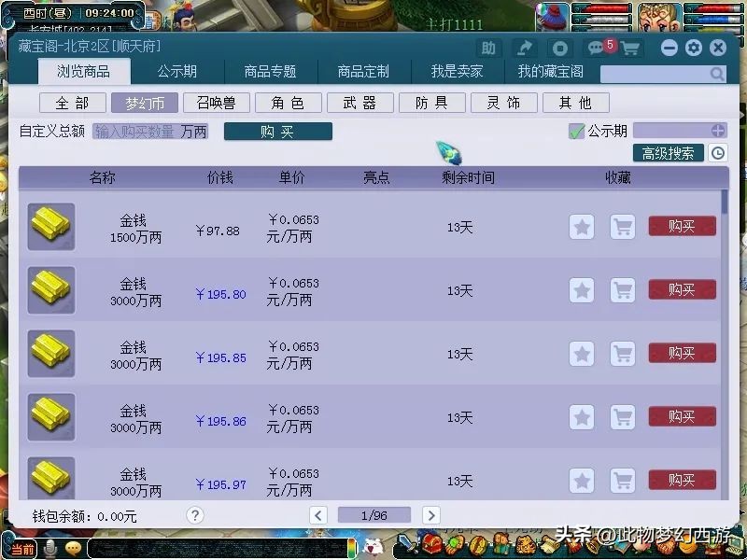Click the 输入购买数量 input field
The height and width of the screenshot is (560, 747).
(135, 132)
